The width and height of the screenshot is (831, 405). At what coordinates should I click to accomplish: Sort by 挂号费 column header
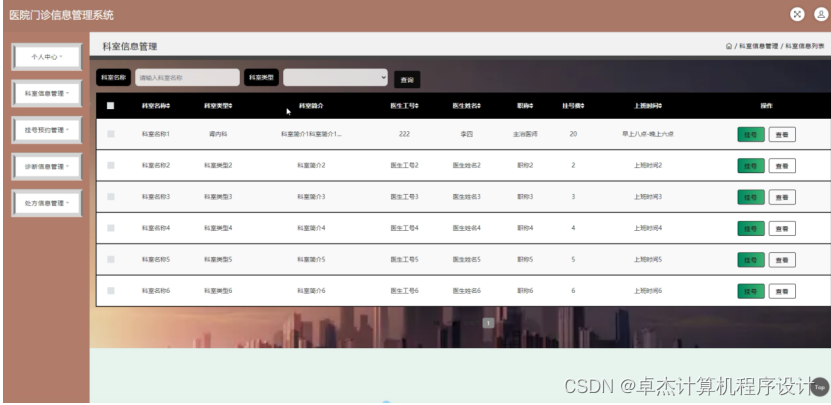pyautogui.click(x=573, y=106)
